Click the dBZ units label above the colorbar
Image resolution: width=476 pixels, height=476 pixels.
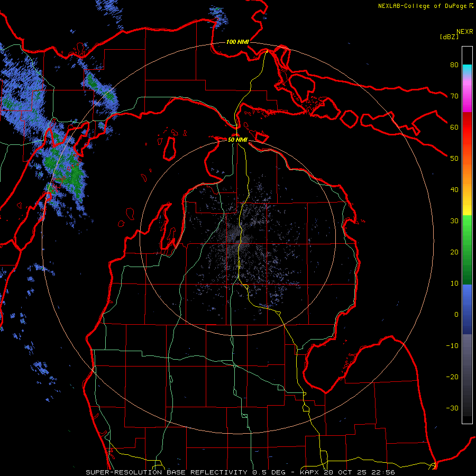tap(449, 36)
